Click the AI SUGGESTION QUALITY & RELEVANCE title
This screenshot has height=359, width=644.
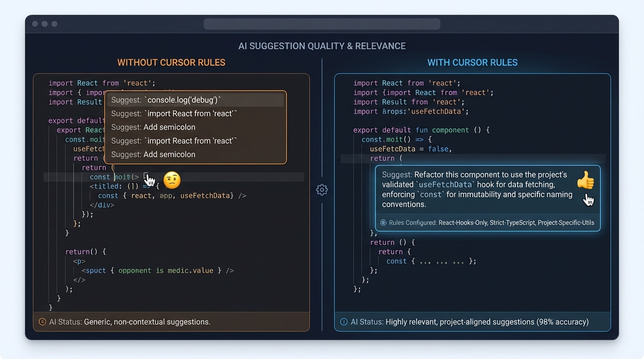coord(322,46)
